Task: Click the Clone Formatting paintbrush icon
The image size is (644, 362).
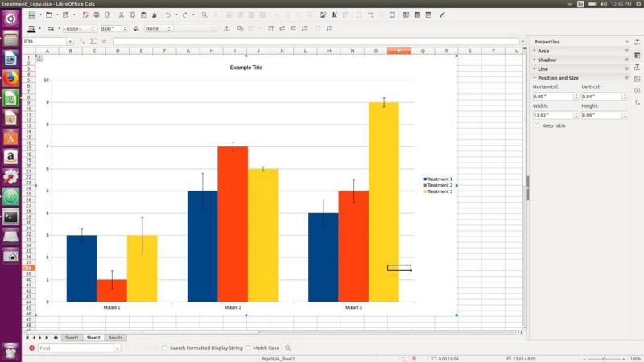Action: (155, 14)
